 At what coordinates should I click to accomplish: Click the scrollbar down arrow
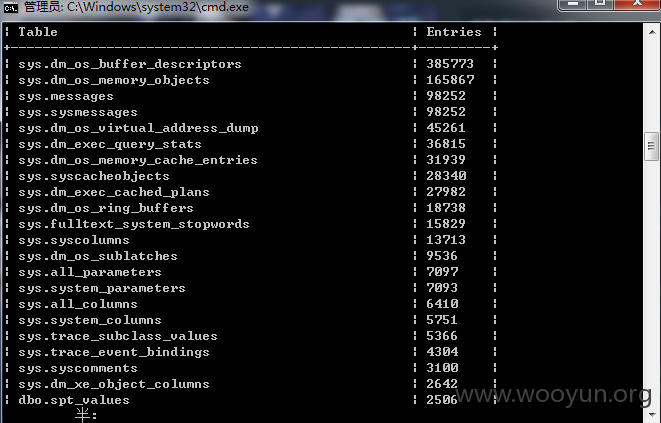click(x=651, y=415)
